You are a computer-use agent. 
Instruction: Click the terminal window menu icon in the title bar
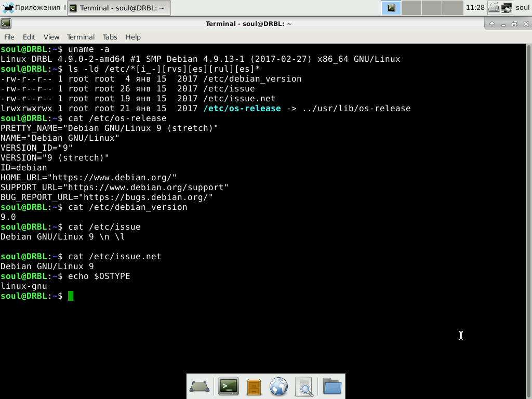(6, 23)
